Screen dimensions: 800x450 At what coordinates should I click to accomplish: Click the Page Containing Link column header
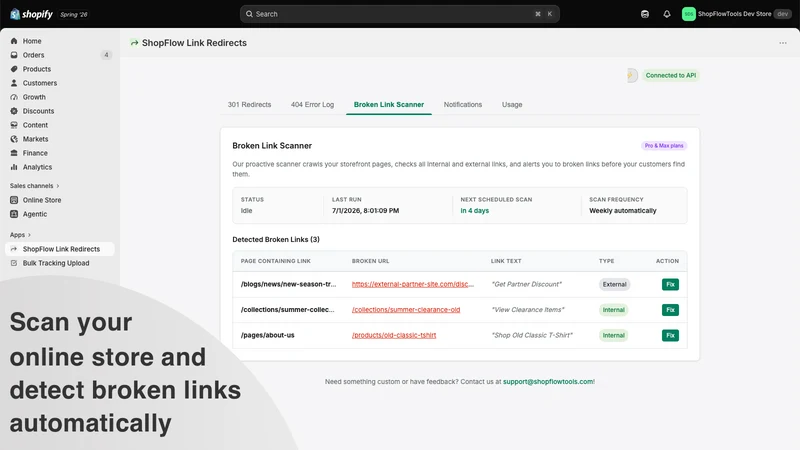(x=276, y=261)
